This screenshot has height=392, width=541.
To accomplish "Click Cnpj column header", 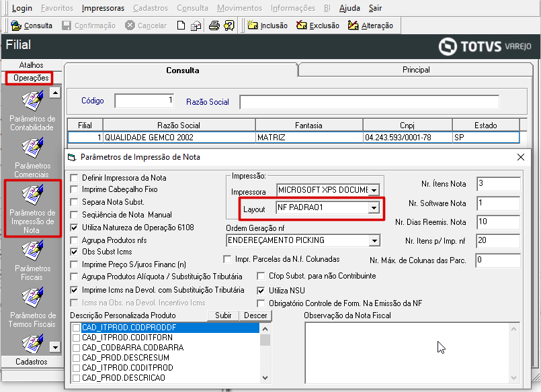I will 407,126.
